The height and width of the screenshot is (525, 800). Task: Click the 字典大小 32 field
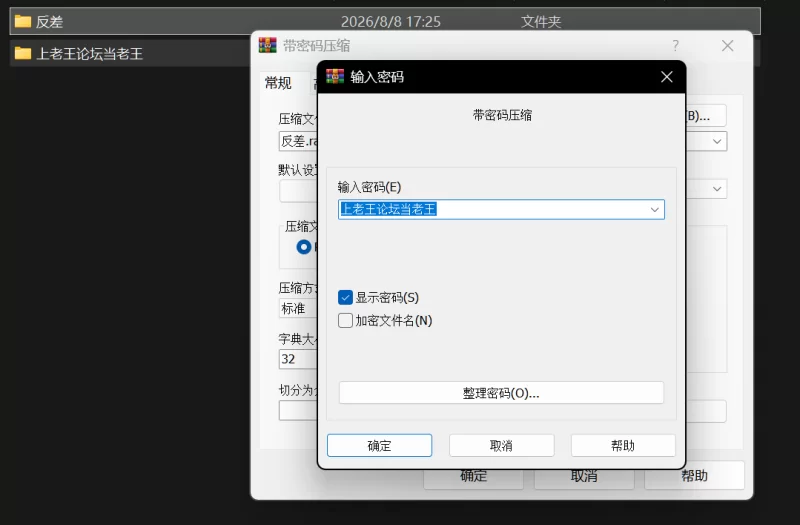tap(298, 359)
